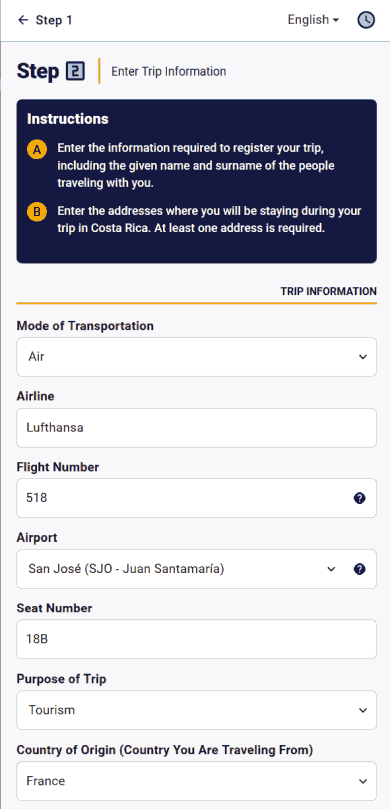Screen dimensions: 390x809
Task: Click the yellow B instruction marker
Action: click(37, 212)
